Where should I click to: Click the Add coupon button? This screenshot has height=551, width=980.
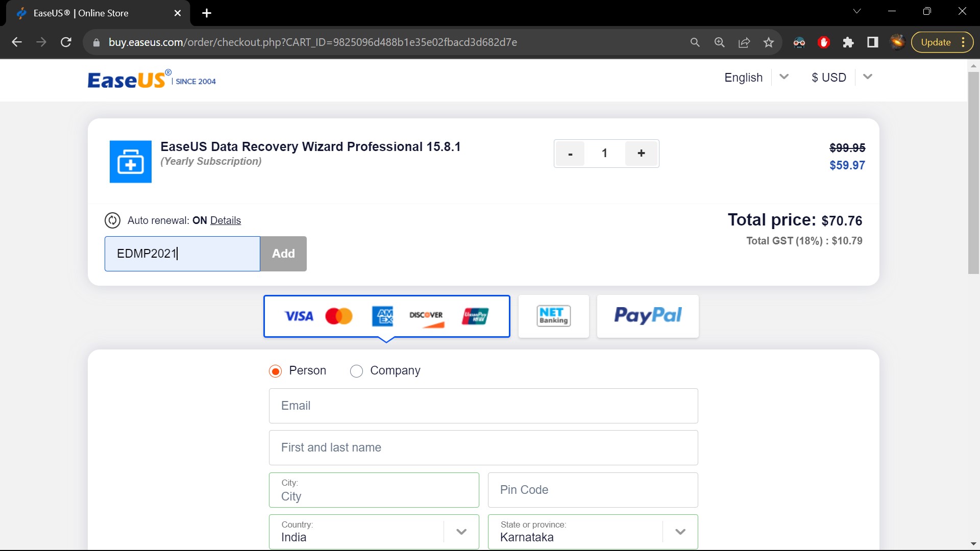pos(283,254)
